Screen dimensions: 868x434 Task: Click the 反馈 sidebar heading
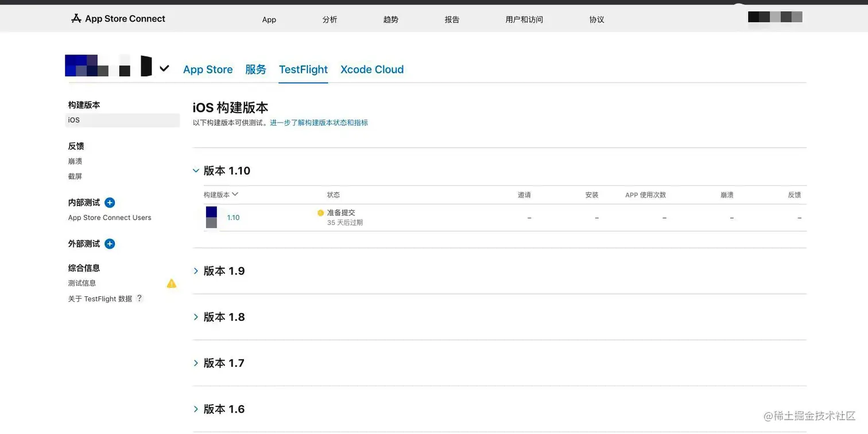coord(76,146)
